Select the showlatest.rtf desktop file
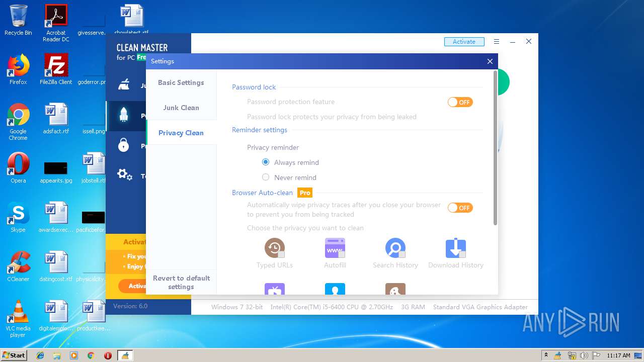Image resolution: width=644 pixels, height=362 pixels. pos(131,20)
